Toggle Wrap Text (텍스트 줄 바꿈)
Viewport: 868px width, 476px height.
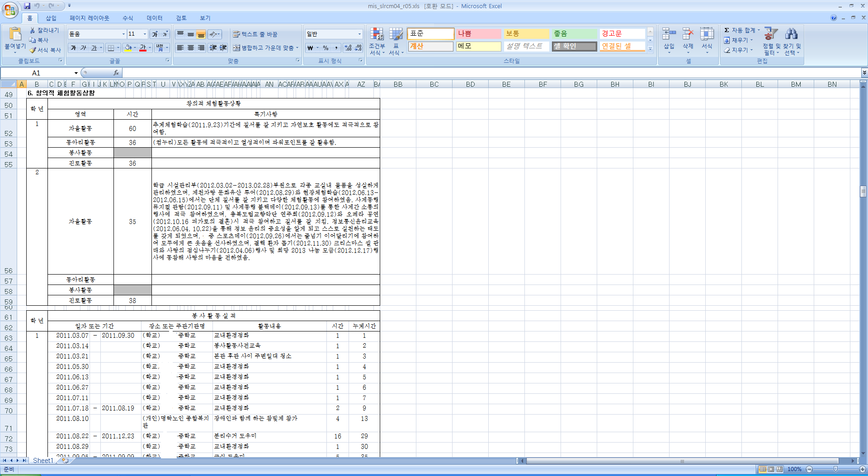[x=236, y=34]
